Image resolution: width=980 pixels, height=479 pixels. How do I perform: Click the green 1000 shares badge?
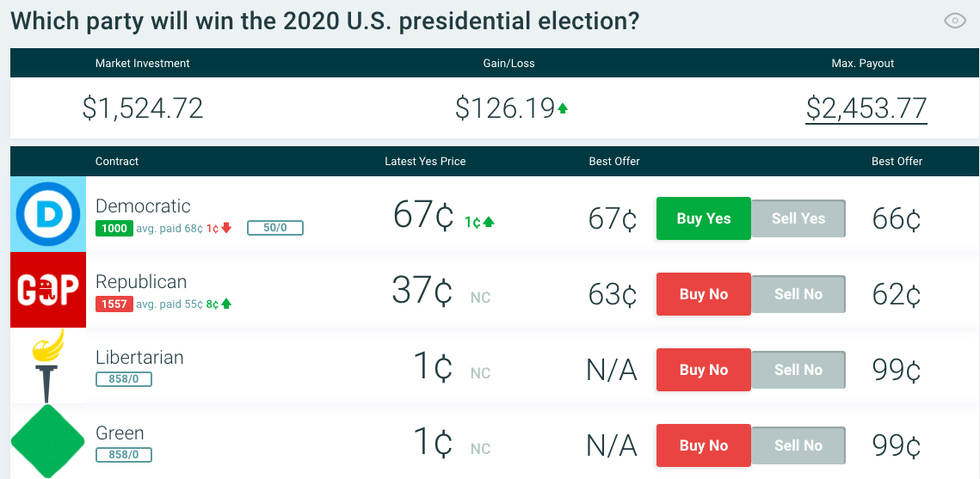(x=114, y=229)
